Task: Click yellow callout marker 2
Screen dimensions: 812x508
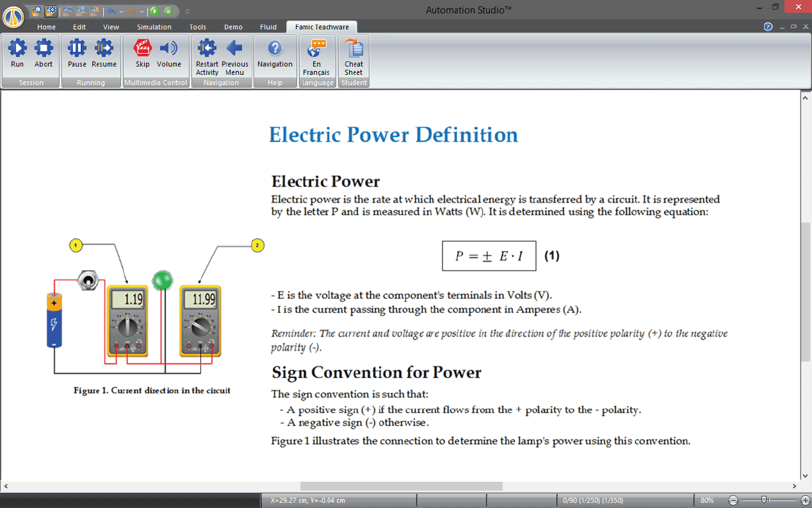Action: pos(257,245)
